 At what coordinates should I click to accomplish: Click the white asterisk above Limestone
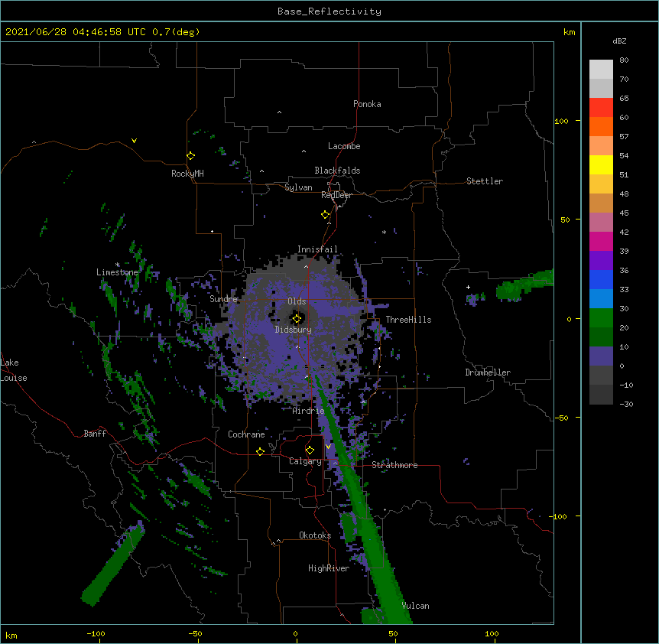[118, 265]
